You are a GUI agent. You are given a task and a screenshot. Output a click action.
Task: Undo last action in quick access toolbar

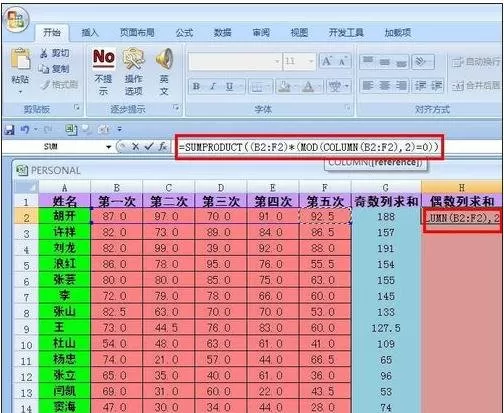click(x=25, y=129)
